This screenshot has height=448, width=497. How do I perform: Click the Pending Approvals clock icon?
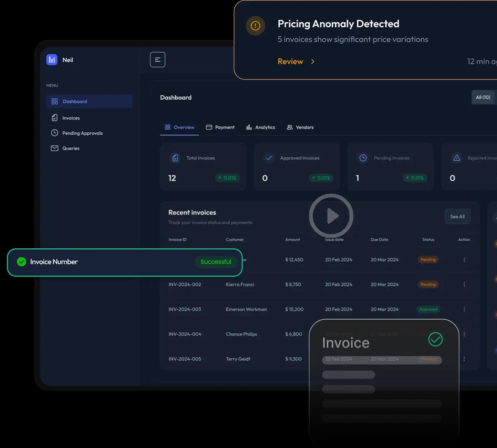point(54,133)
